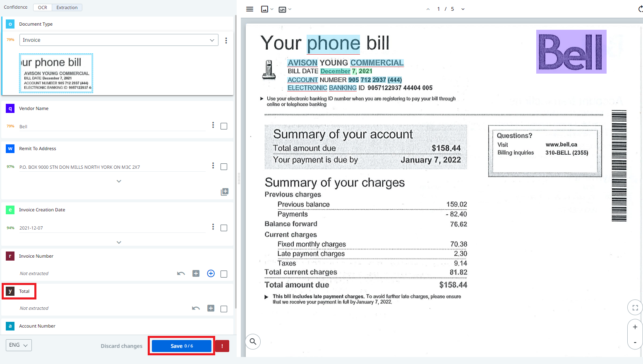Open the text overlay options icon
This screenshot has height=364, width=643.
[x=285, y=9]
